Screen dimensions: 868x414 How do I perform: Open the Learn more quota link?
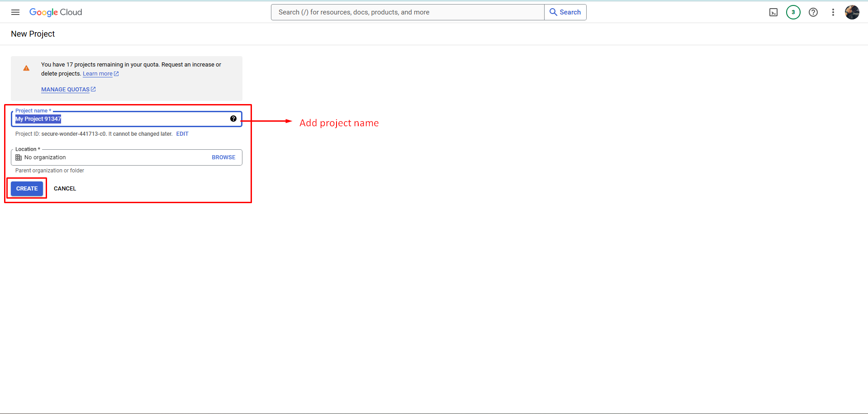[x=98, y=74]
